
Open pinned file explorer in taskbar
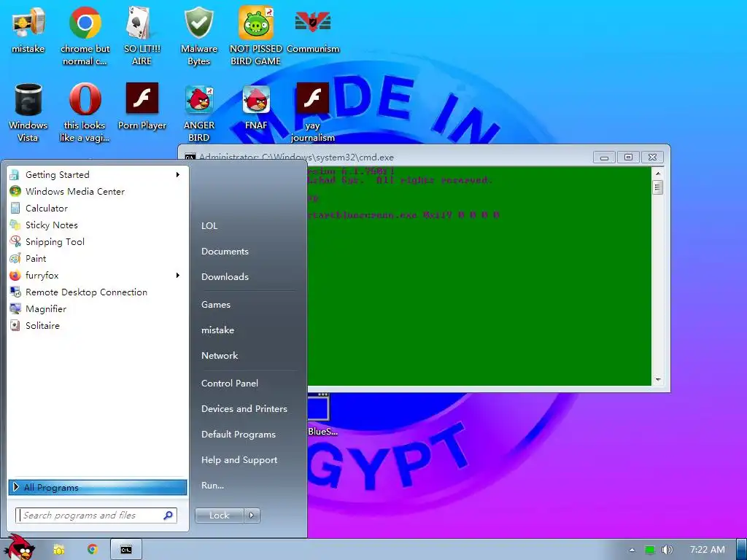click(x=59, y=550)
